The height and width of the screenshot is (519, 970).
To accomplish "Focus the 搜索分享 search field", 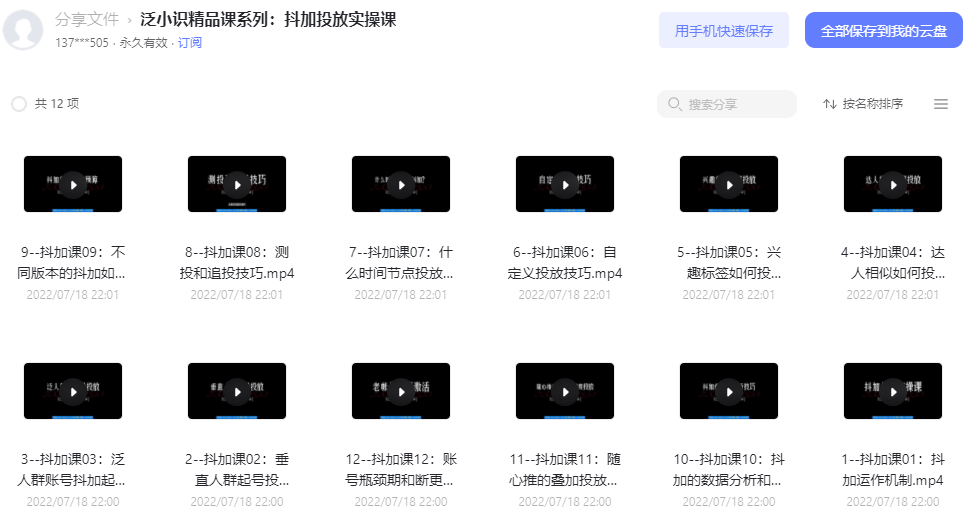I will pos(727,104).
